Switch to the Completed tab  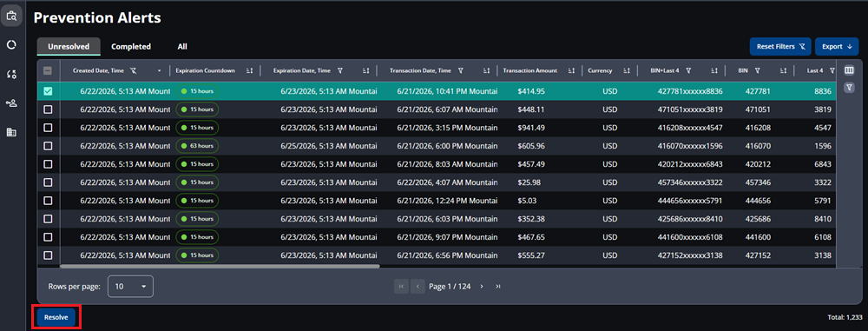(x=131, y=47)
